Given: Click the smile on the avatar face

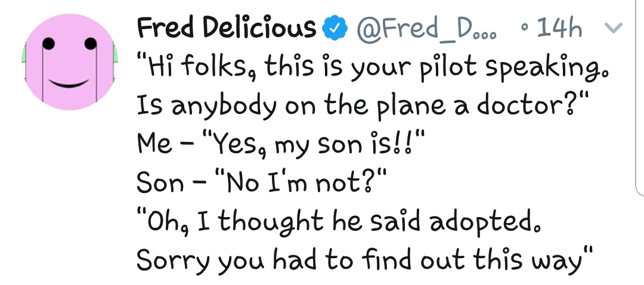Looking at the screenshot, I should pyautogui.click(x=69, y=82).
